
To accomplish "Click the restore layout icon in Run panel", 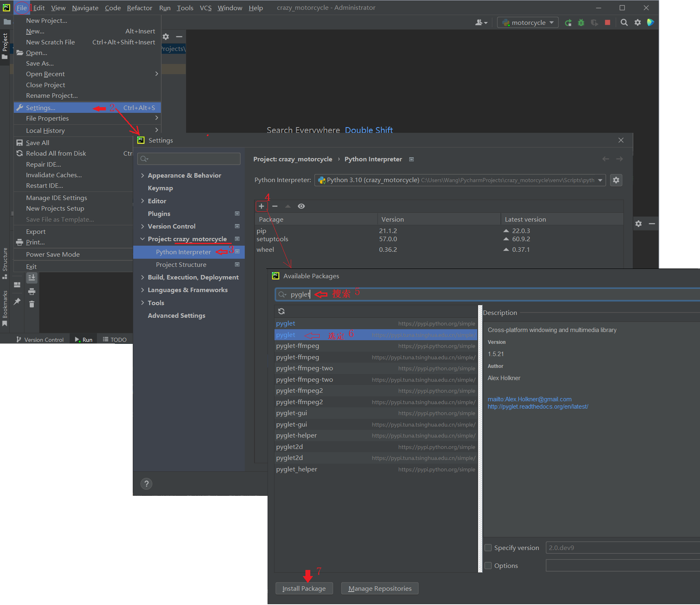I will coord(17,285).
